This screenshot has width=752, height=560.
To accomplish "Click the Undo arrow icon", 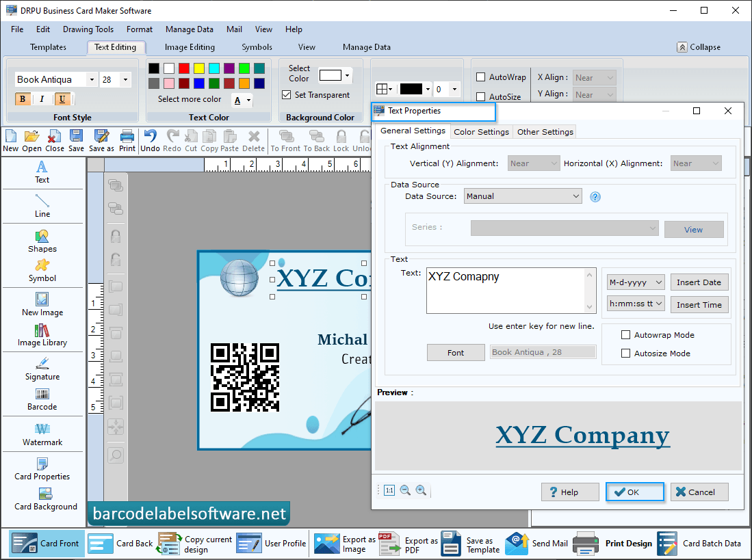I will pyautogui.click(x=150, y=141).
